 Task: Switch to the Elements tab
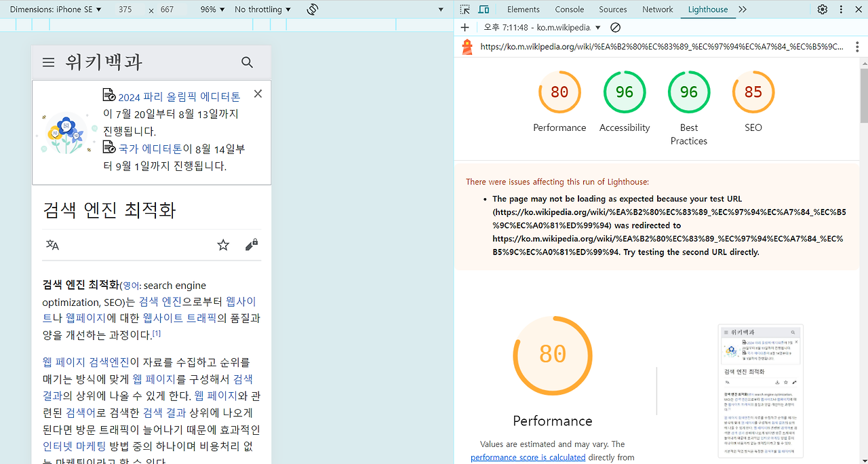(x=524, y=9)
